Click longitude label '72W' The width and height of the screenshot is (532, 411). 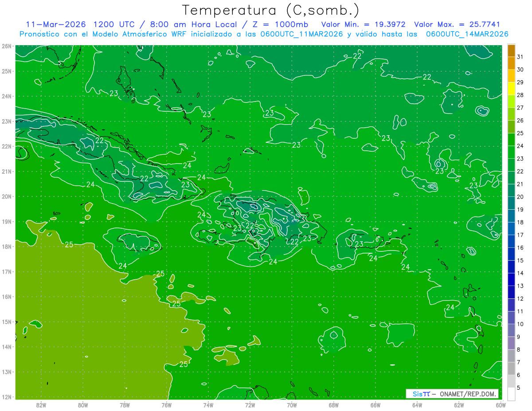(x=250, y=405)
